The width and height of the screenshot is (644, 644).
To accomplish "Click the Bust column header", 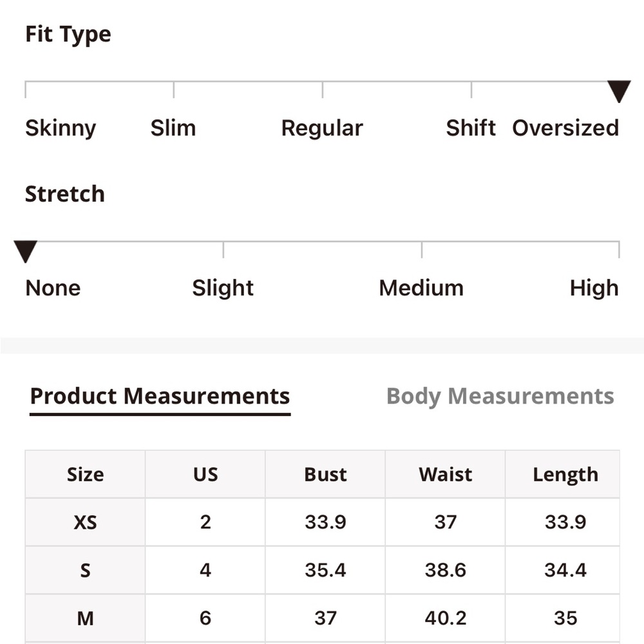I will [x=325, y=475].
